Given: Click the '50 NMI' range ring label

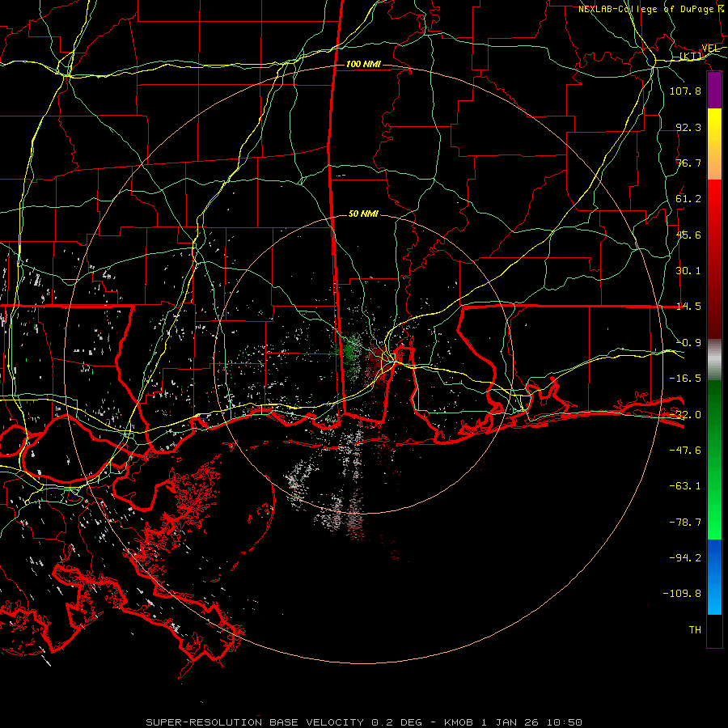Looking at the screenshot, I should (x=363, y=214).
